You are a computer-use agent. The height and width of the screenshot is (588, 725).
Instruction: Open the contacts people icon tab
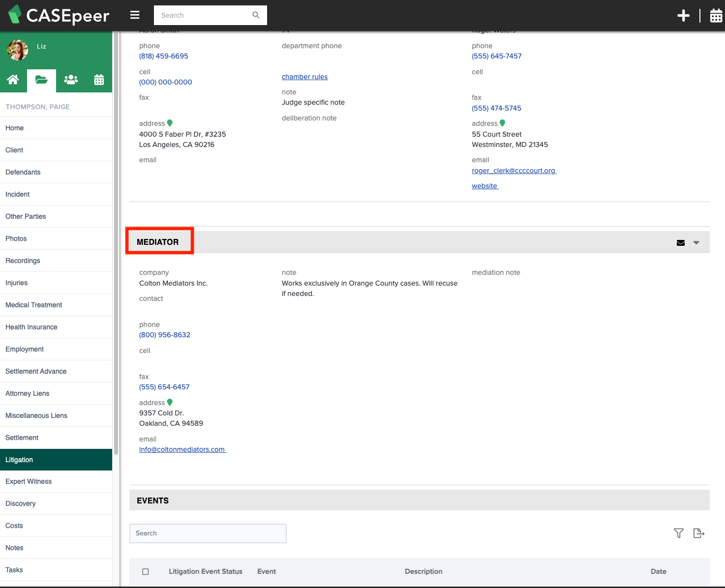71,80
